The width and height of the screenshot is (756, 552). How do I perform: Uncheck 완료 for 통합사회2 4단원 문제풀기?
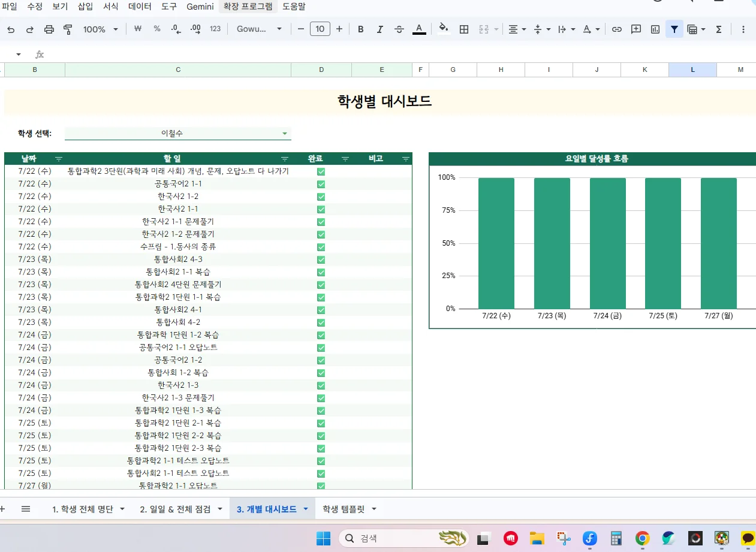pyautogui.click(x=321, y=285)
